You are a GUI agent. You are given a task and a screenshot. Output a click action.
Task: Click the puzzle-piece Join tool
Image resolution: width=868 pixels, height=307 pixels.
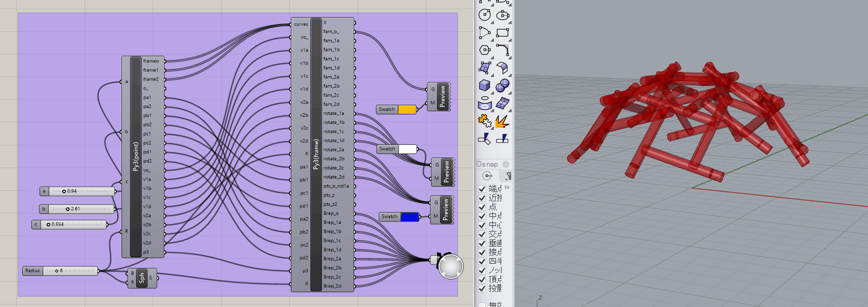tap(484, 121)
